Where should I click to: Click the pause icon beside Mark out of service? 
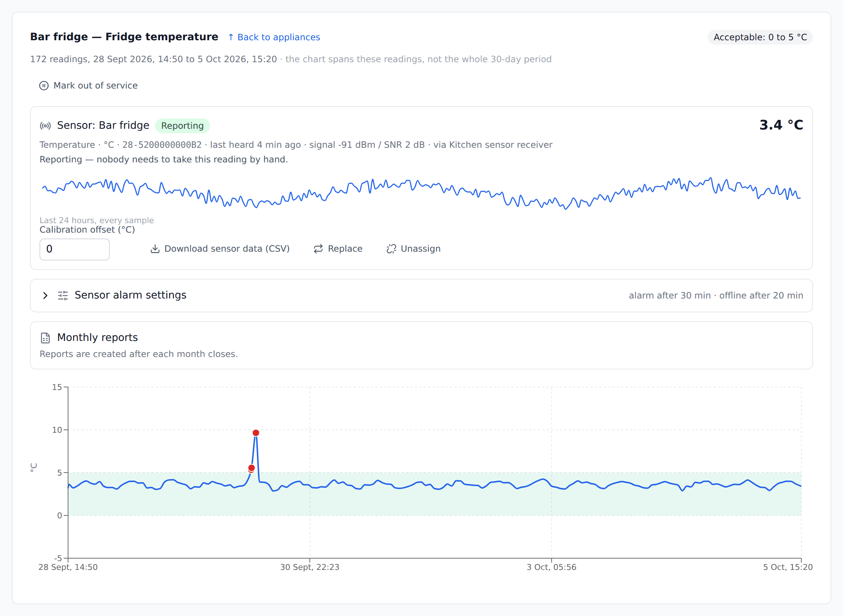(x=44, y=86)
